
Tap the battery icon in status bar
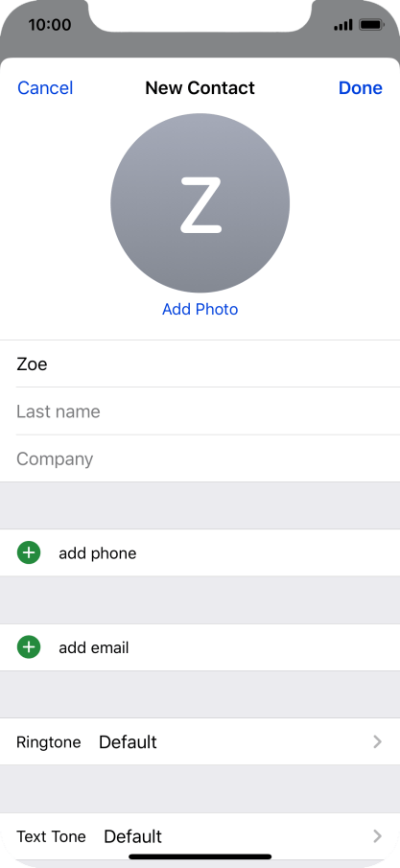click(x=371, y=25)
